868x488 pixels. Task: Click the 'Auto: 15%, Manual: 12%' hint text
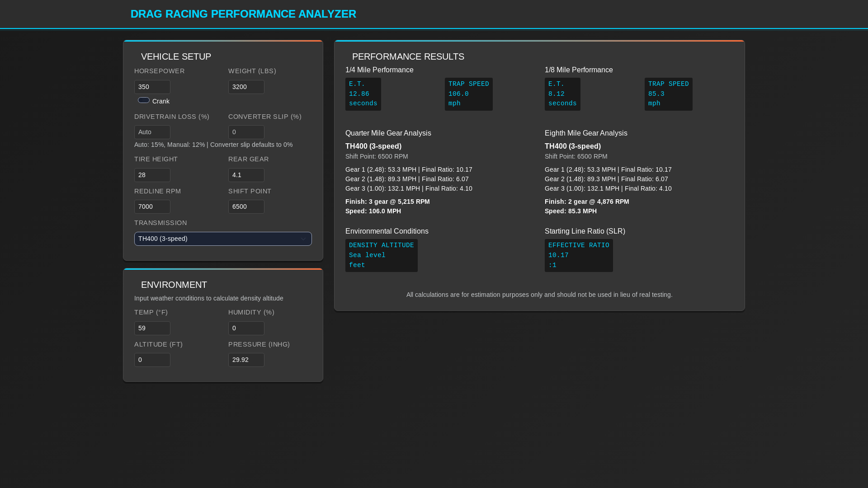point(213,145)
